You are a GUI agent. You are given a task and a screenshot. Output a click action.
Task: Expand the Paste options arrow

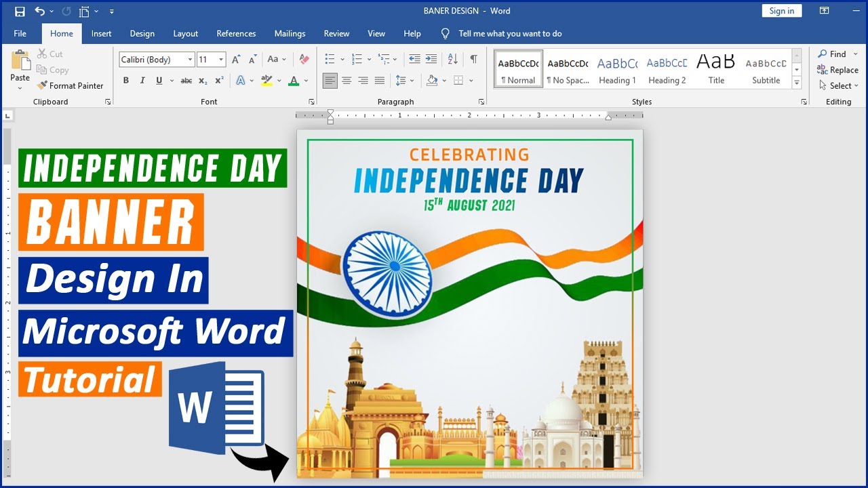(x=20, y=87)
